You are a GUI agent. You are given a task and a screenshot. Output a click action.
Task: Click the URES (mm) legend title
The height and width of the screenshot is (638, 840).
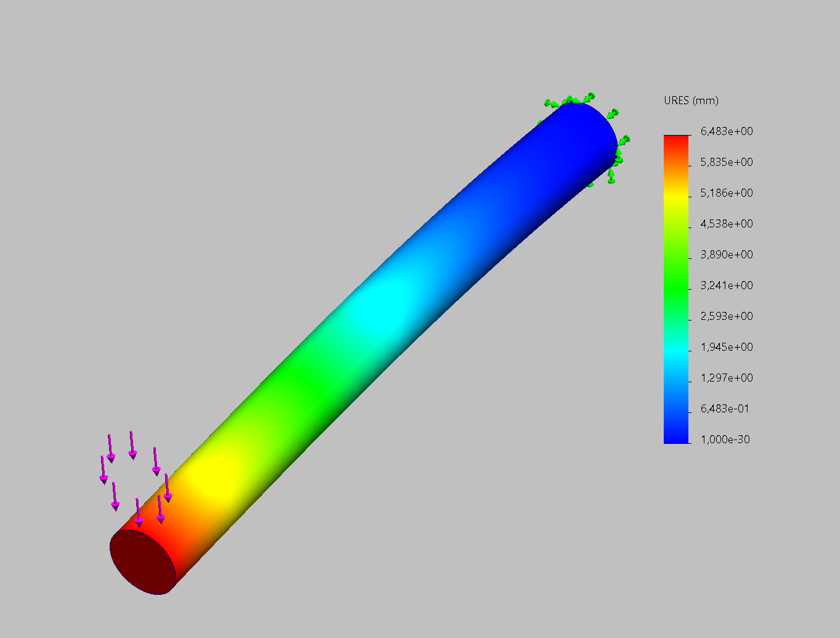[691, 100]
